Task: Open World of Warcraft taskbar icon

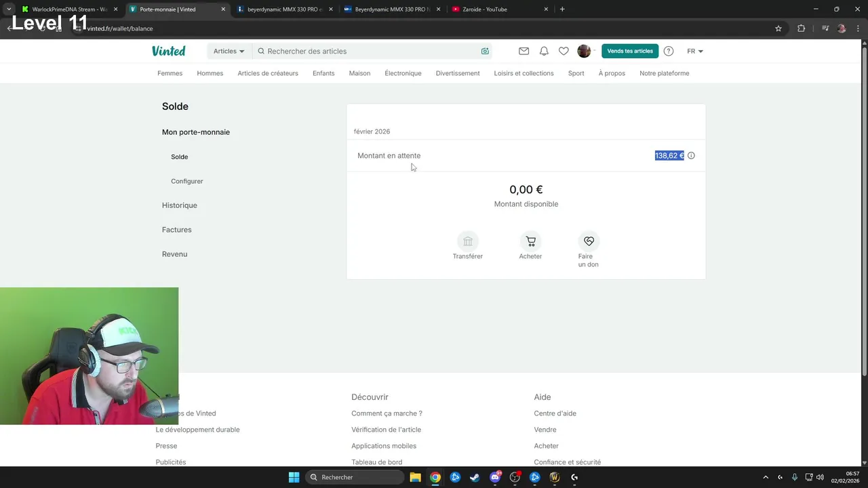Action: click(555, 477)
